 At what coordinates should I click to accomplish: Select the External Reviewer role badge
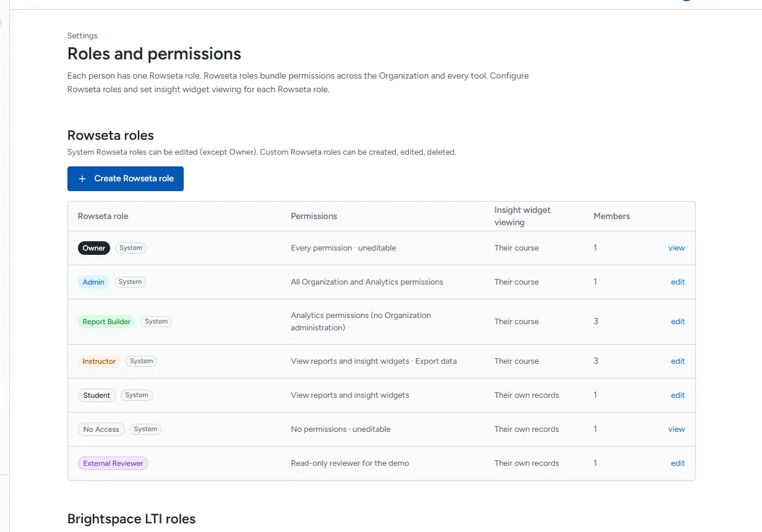coord(113,463)
